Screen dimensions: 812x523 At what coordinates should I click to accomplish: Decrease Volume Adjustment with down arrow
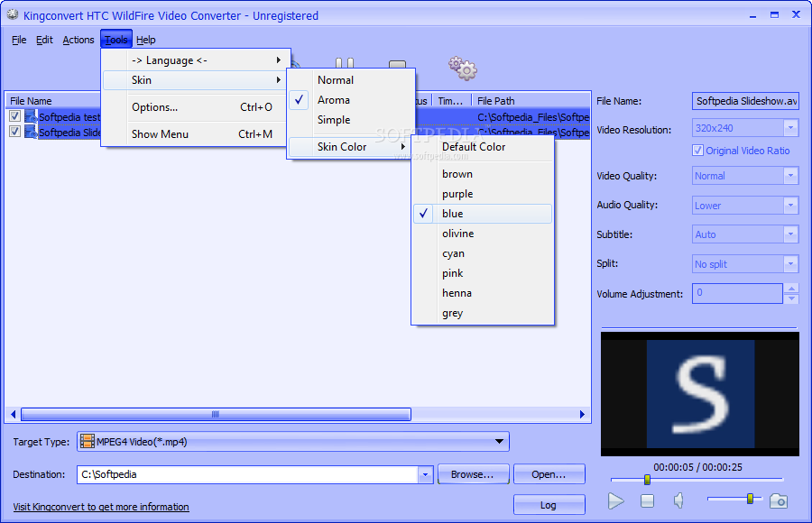pyautogui.click(x=790, y=298)
